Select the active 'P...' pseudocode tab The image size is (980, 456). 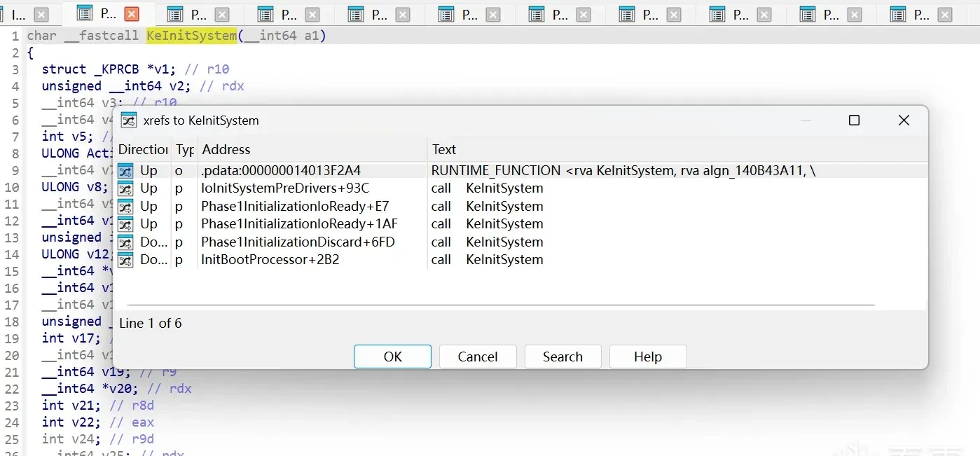point(107,14)
